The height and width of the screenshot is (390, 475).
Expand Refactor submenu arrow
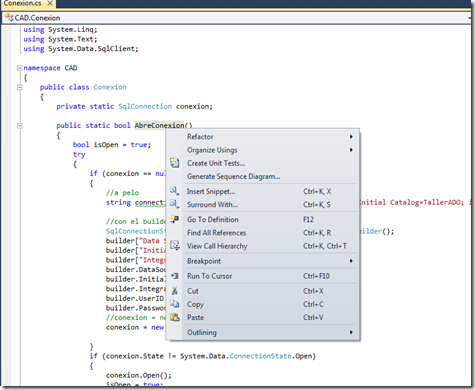[351, 137]
